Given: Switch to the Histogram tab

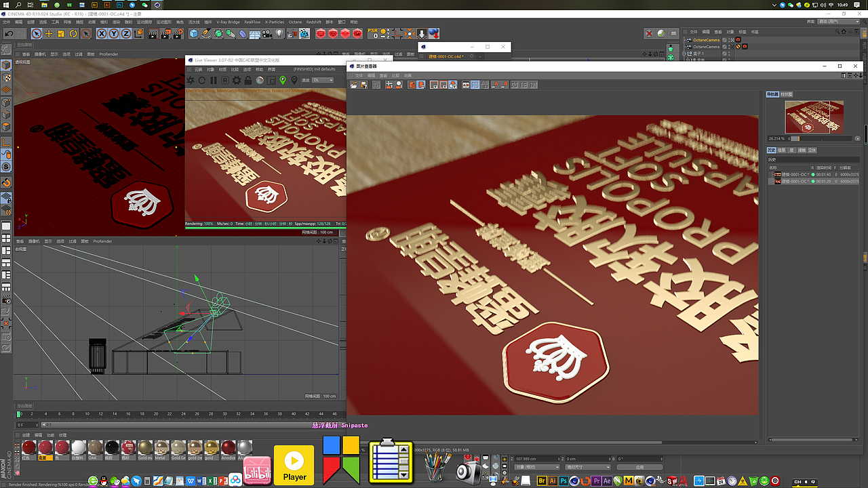Looking at the screenshot, I should coord(787,94).
